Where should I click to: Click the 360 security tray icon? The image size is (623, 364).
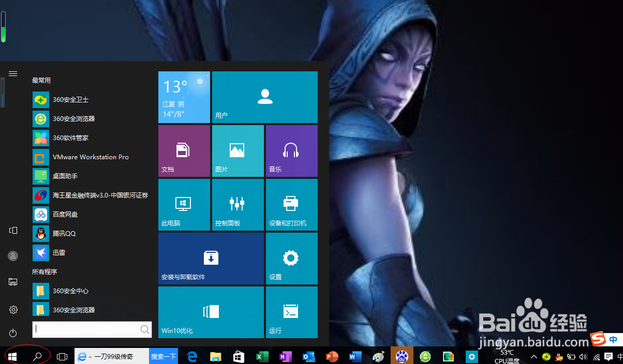pyautogui.click(x=546, y=357)
